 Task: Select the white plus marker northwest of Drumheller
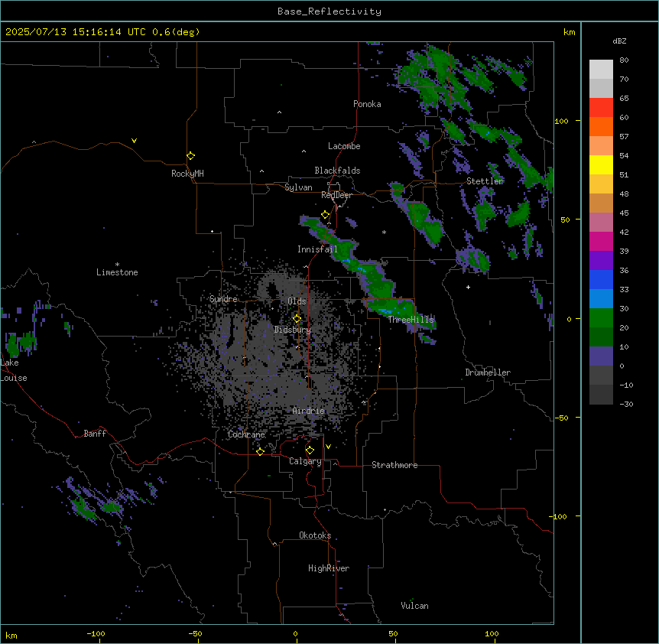[x=468, y=287]
